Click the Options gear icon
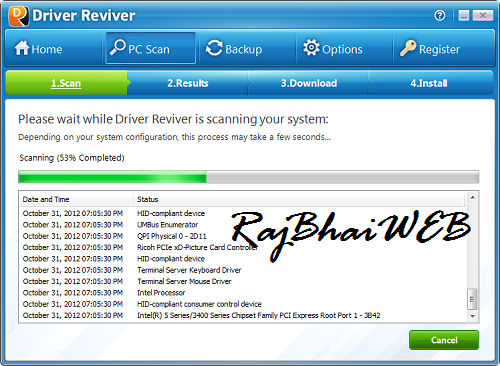Image resolution: width=500 pixels, height=366 pixels. pos(311,48)
